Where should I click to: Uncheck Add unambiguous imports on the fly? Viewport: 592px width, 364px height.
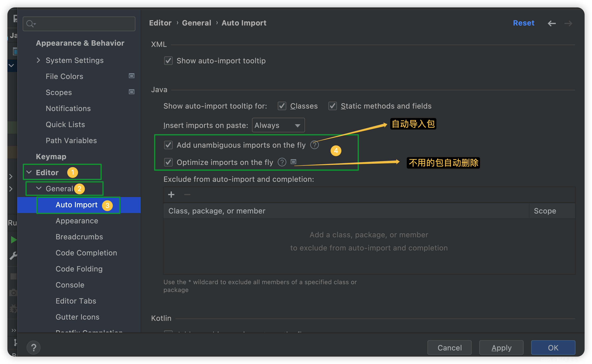coord(168,145)
